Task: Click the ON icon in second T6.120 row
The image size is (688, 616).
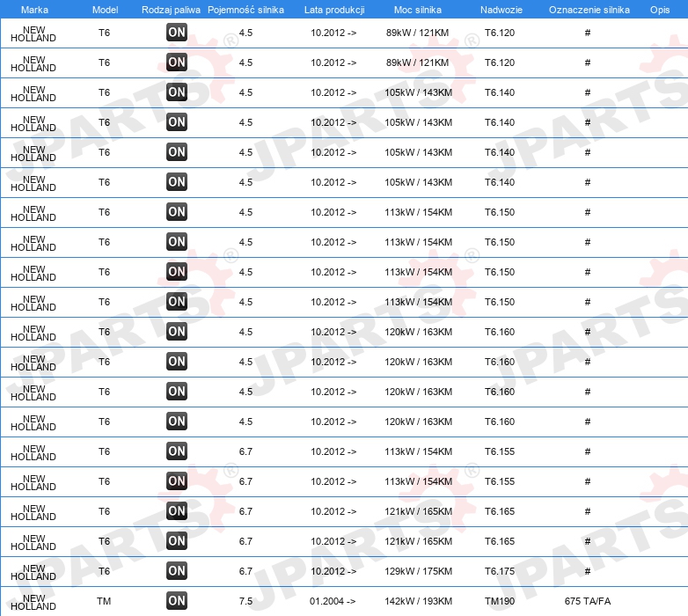Action: coord(177,62)
